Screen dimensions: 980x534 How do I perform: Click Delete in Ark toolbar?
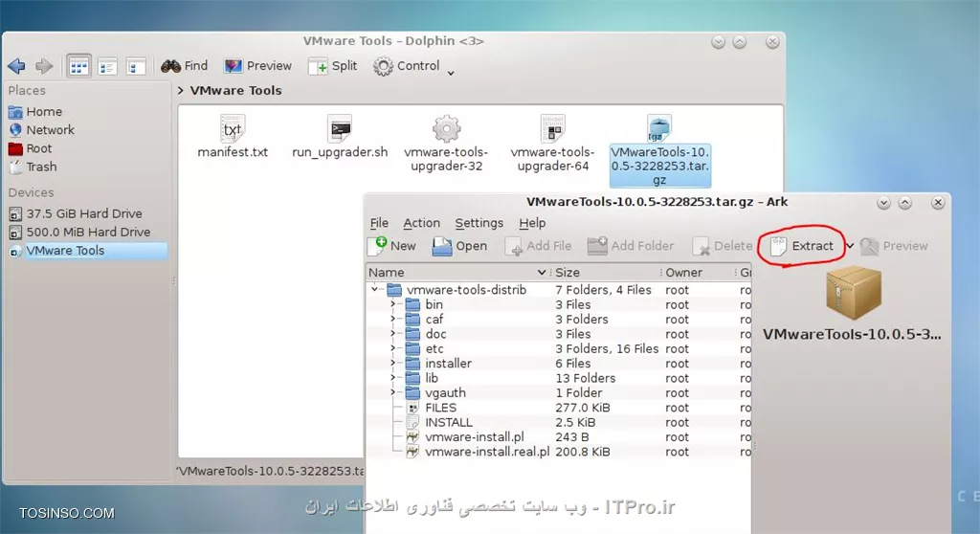coord(723,246)
